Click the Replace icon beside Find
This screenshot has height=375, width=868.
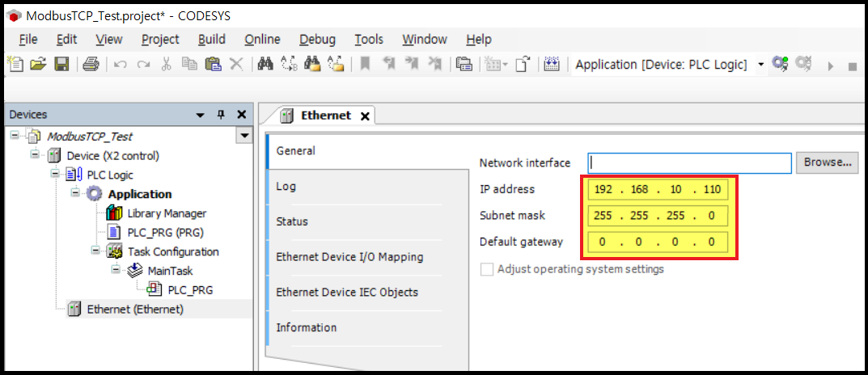(x=290, y=65)
